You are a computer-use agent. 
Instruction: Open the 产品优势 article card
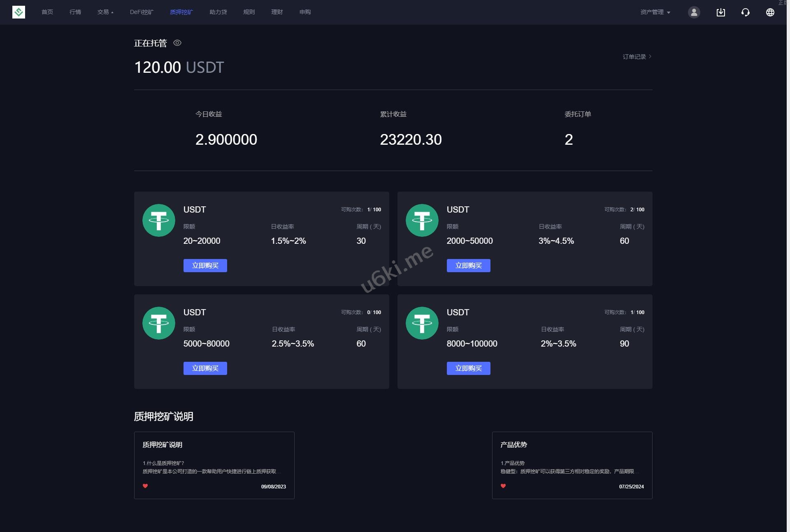pyautogui.click(x=572, y=465)
